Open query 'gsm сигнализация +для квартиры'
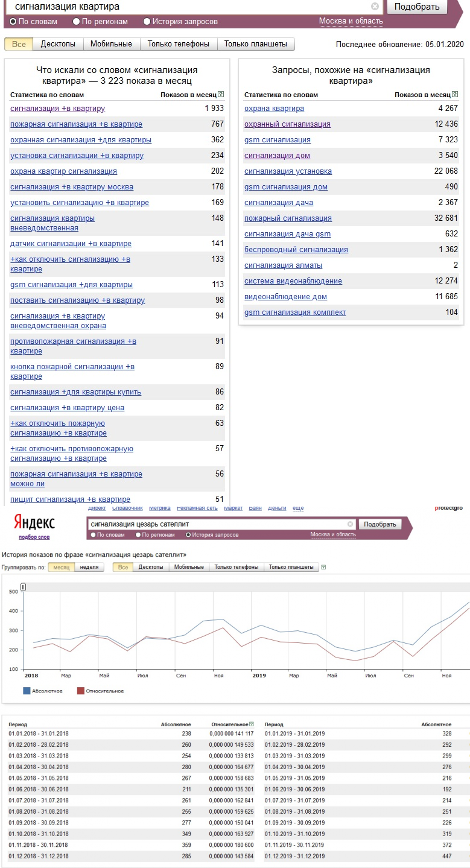Screen dimensions: 470x868 (72, 285)
